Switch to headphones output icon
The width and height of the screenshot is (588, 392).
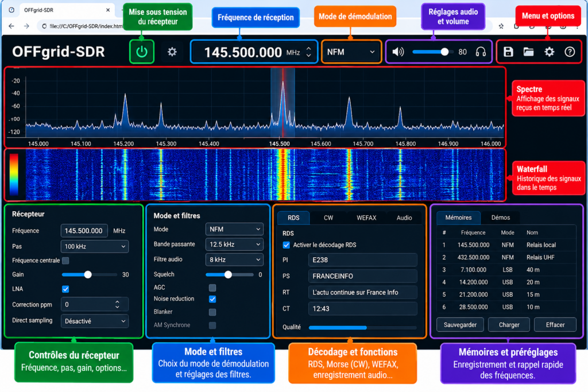pyautogui.click(x=481, y=52)
